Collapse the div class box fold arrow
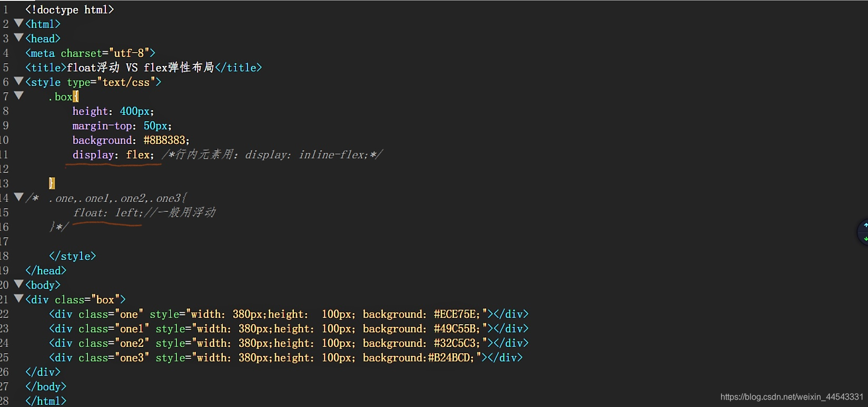Viewport: 868px width, 407px height. (x=19, y=298)
